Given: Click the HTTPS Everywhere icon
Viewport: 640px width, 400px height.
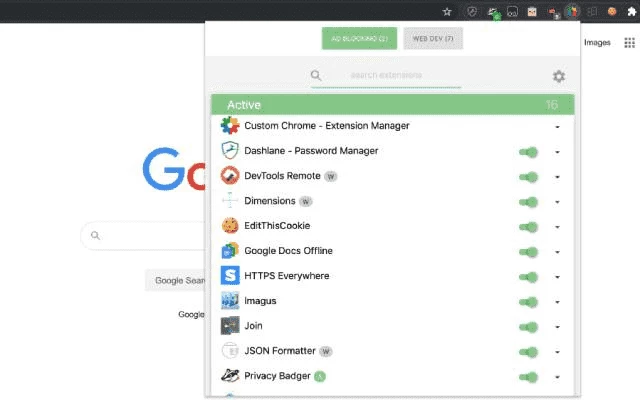Looking at the screenshot, I should [230, 276].
